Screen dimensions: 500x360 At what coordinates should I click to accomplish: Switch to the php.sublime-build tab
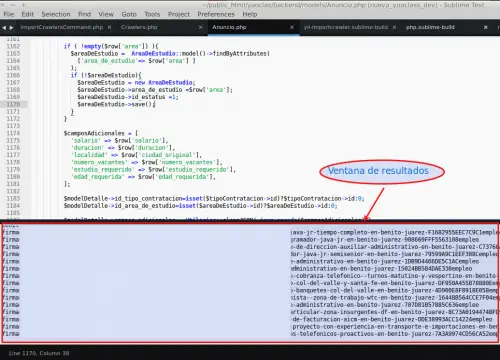pyautogui.click(x=430, y=27)
